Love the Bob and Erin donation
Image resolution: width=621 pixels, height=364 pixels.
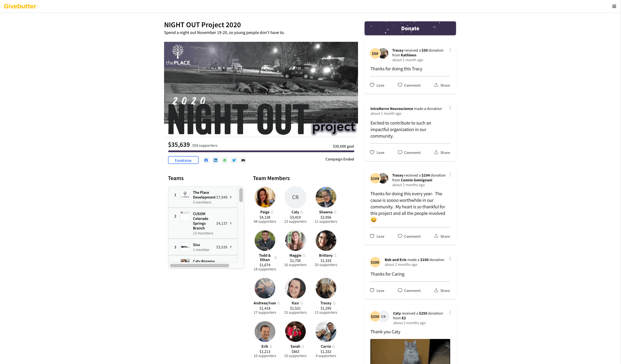(x=377, y=291)
